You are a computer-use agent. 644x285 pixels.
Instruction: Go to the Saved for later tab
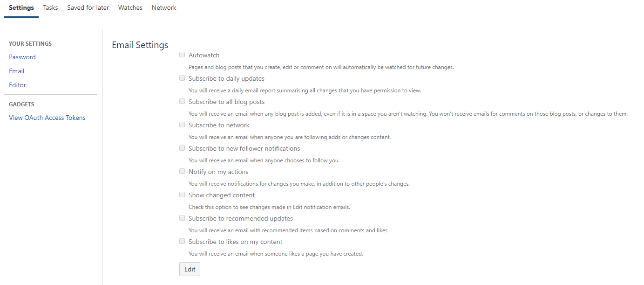click(x=88, y=8)
